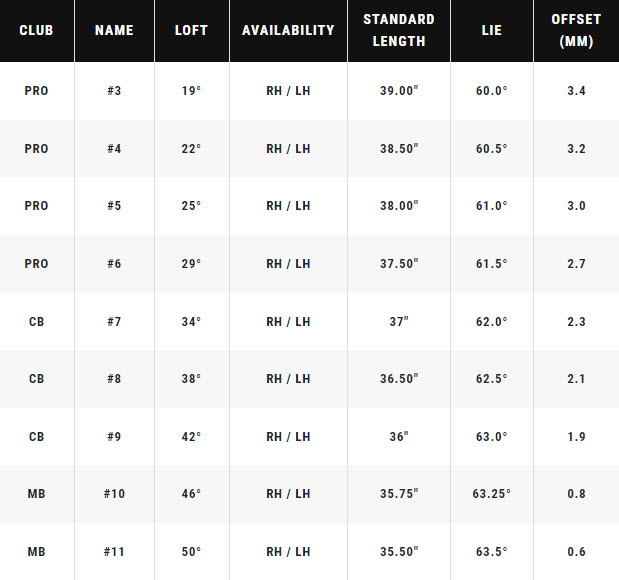The image size is (619, 580).
Task: Select the CB cell in the #7 row
Action: coord(36,322)
